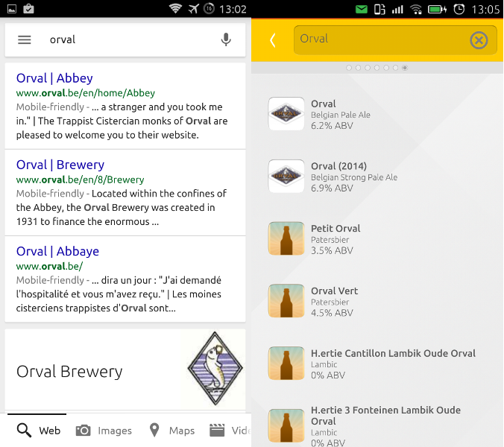Go back using the left chevron arrow
The image size is (504, 447).
coord(273,40)
